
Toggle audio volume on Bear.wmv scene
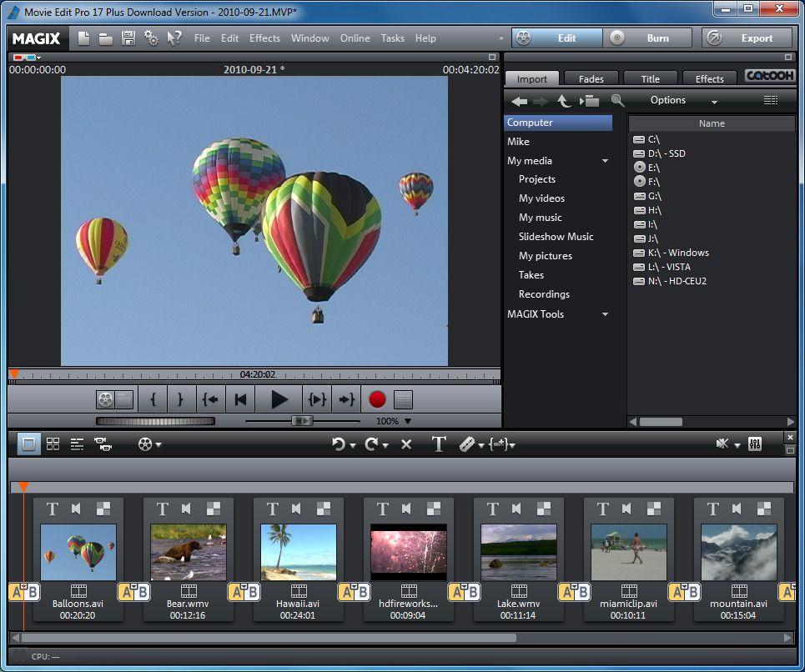186,509
